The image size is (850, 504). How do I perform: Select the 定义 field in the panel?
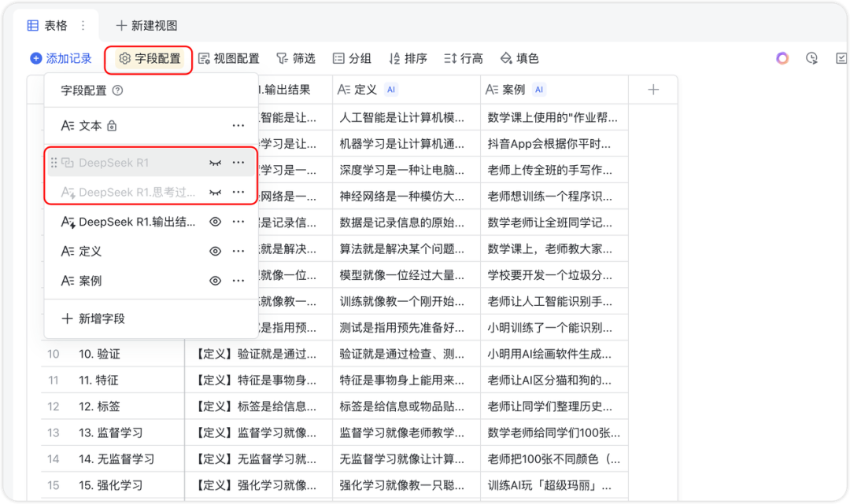pyautogui.click(x=151, y=251)
